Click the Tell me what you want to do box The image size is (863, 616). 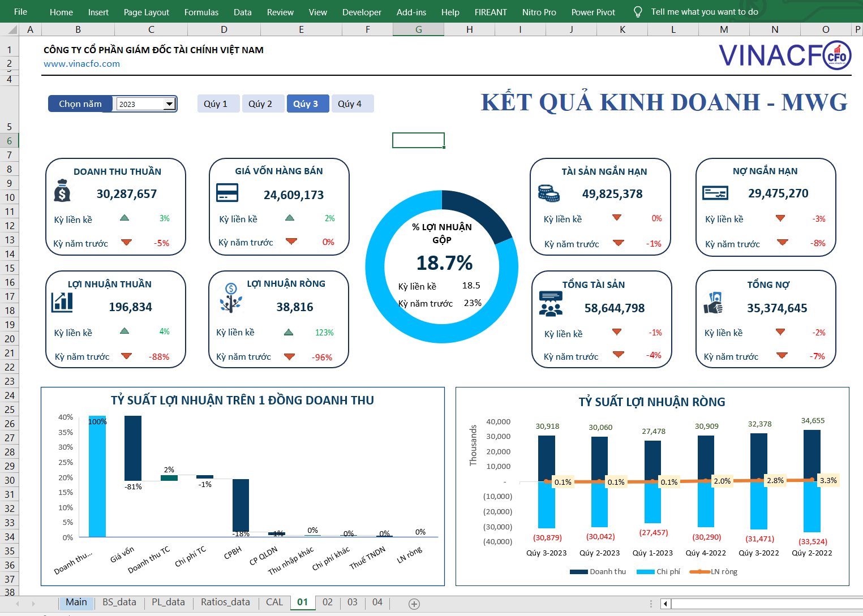pyautogui.click(x=705, y=11)
